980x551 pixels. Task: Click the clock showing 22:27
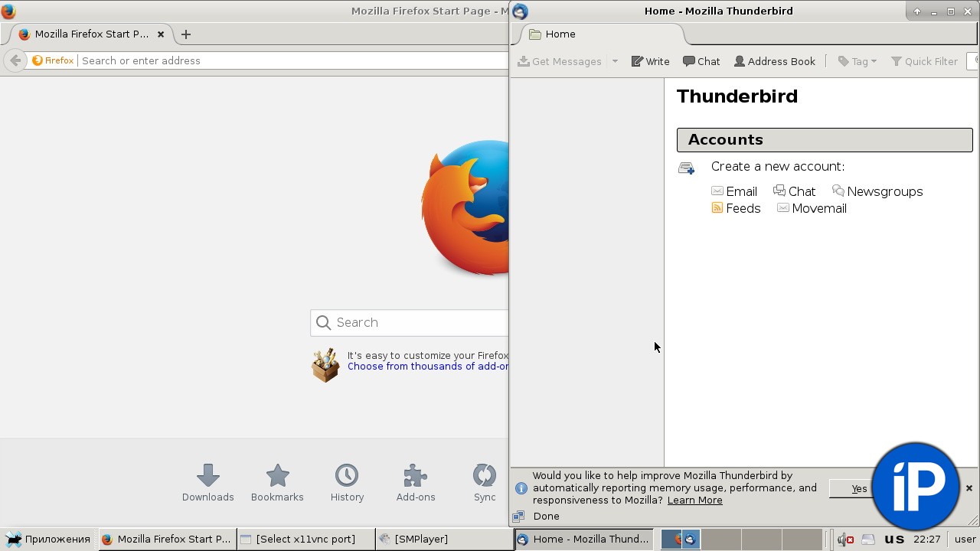[x=927, y=540]
